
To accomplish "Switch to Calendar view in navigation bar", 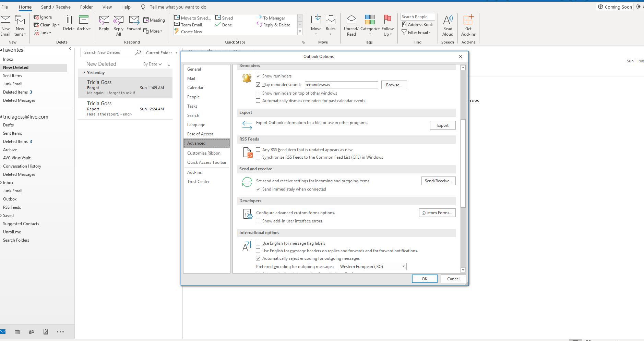I will [x=17, y=332].
